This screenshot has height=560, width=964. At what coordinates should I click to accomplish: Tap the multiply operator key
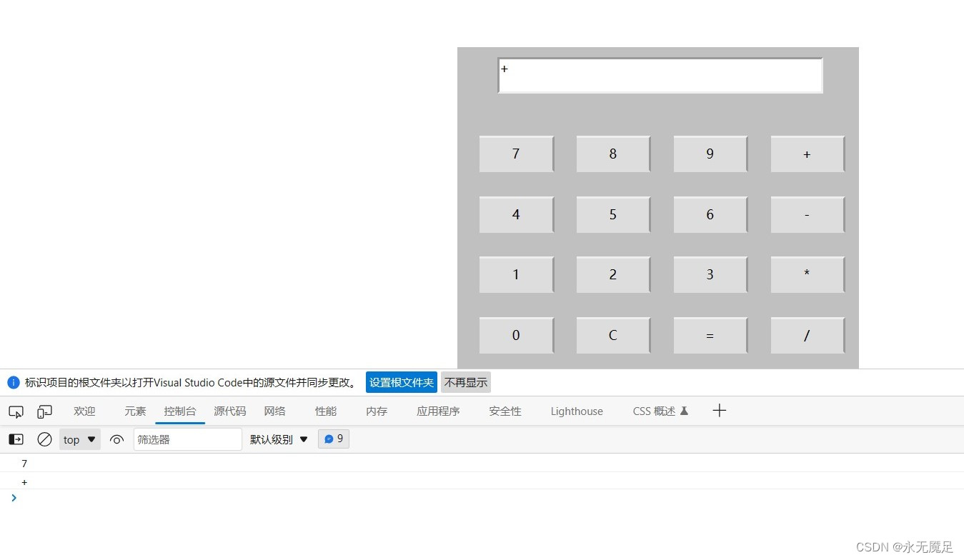(808, 275)
